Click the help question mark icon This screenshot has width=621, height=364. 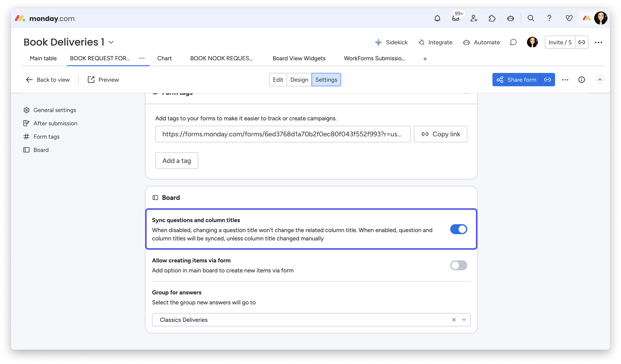(x=549, y=18)
